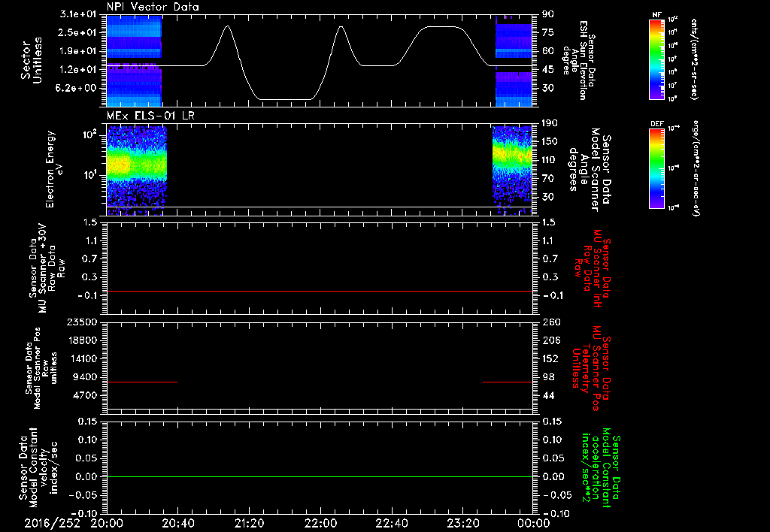Click the green zero-velocity line
The image size is (770, 532).
click(320, 476)
